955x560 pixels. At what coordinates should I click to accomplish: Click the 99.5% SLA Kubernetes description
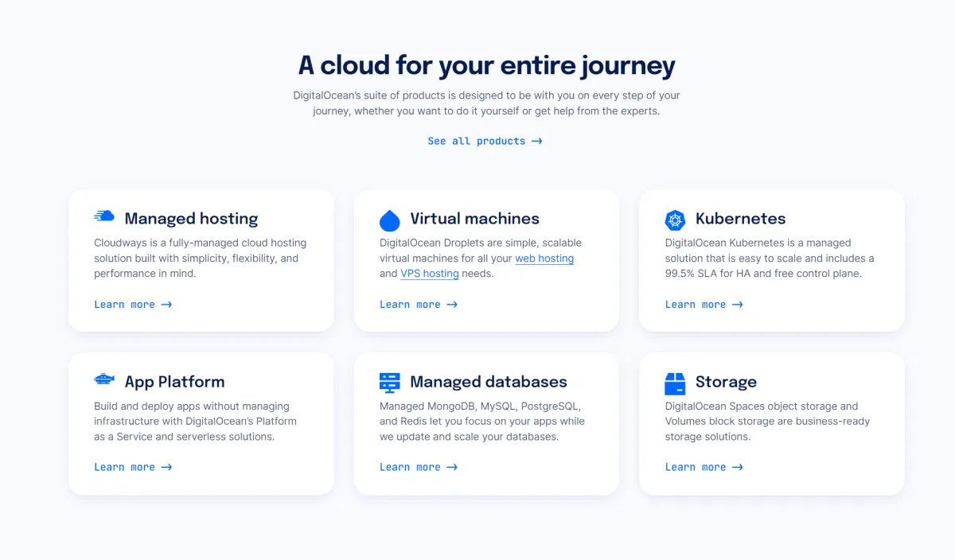[x=770, y=259]
